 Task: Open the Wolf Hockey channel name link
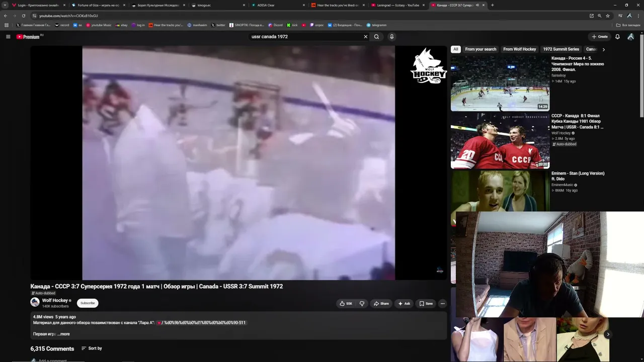[x=55, y=300]
